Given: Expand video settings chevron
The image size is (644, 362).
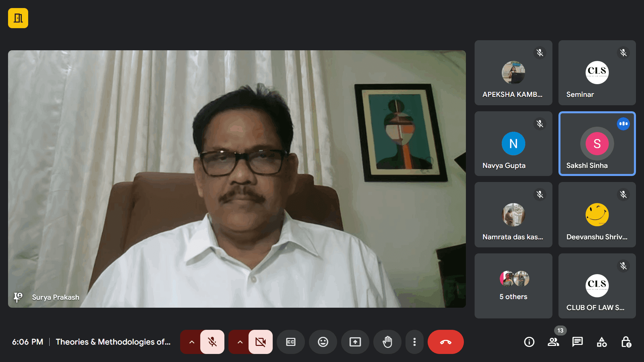Looking at the screenshot, I should coord(240,342).
